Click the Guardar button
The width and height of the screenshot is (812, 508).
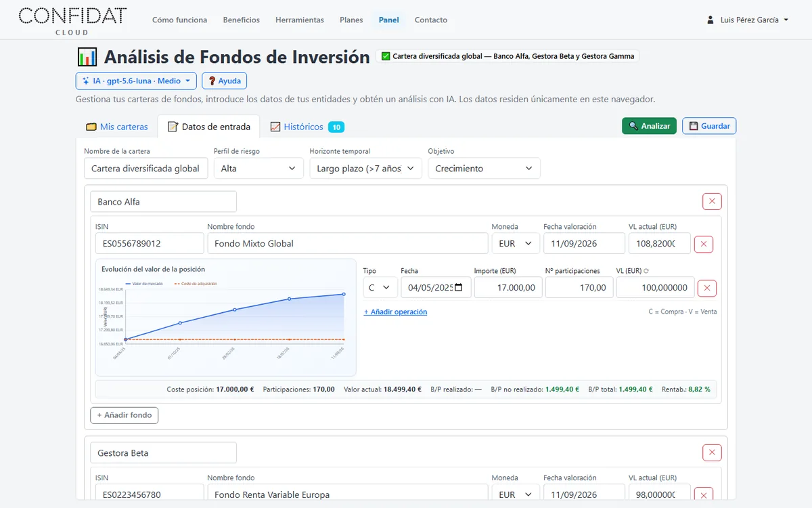[x=709, y=126]
